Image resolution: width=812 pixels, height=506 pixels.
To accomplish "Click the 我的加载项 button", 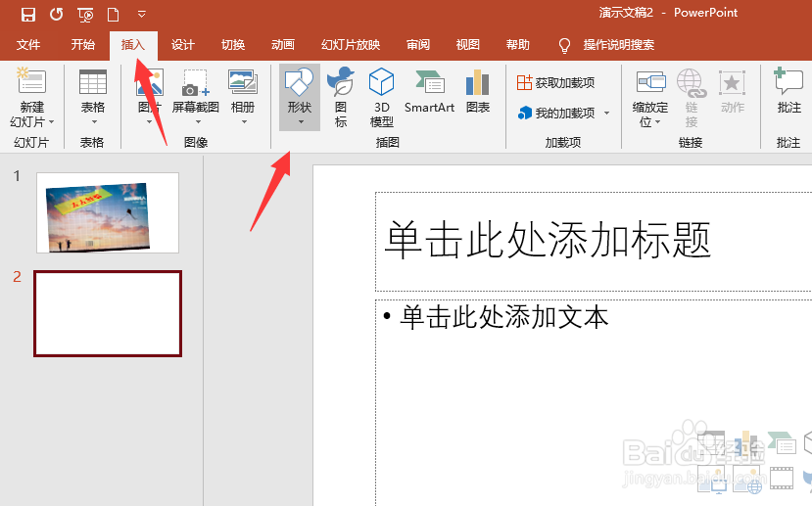I will tap(556, 113).
